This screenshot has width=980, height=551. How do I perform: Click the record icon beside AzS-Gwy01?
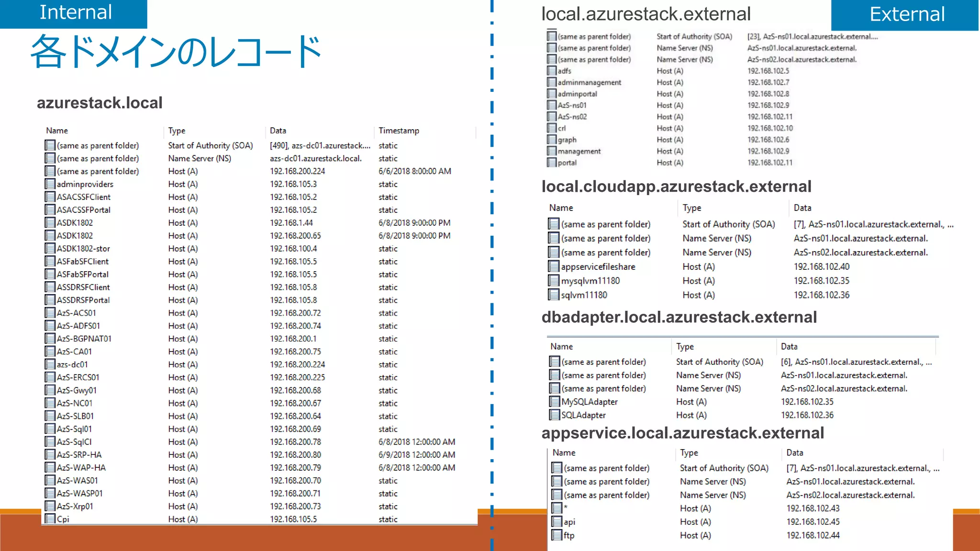click(x=50, y=390)
